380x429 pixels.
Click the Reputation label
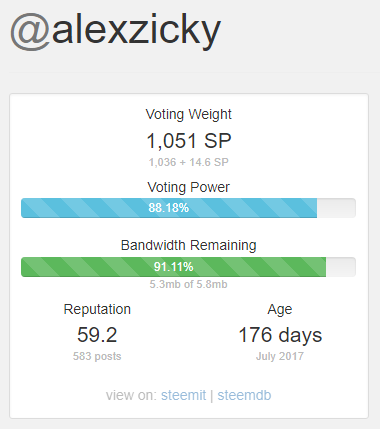[97, 310]
